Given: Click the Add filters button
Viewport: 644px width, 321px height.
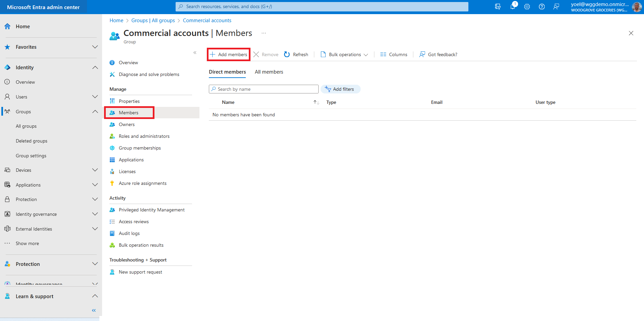Looking at the screenshot, I should coord(340,89).
